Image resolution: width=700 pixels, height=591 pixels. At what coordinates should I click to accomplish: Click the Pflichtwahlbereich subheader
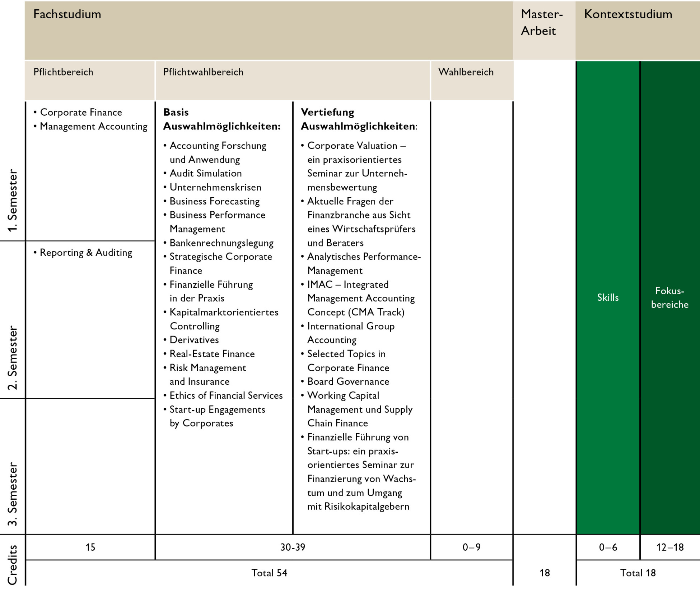(x=203, y=72)
